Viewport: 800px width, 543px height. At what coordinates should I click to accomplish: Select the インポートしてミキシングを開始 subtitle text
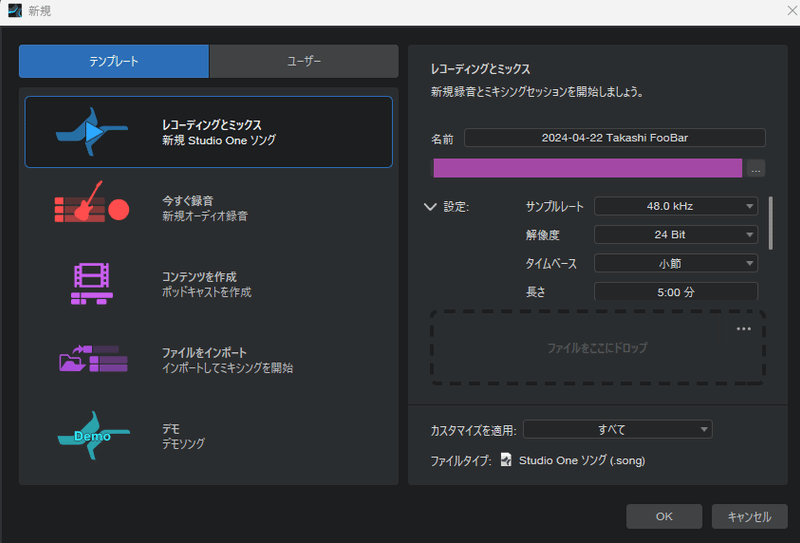click(228, 368)
